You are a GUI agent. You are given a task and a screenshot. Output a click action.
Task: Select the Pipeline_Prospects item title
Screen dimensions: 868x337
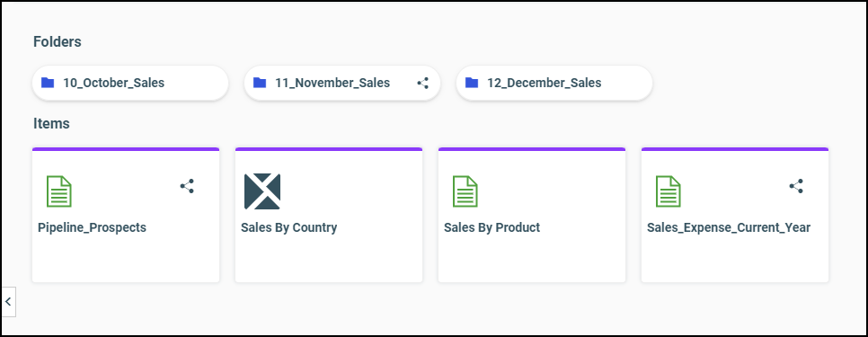coord(92,227)
